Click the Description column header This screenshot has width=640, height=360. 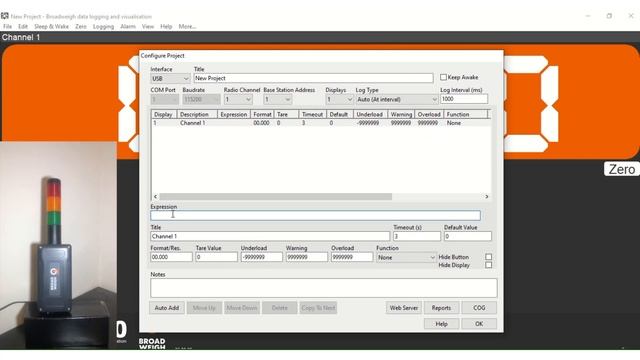tap(197, 114)
